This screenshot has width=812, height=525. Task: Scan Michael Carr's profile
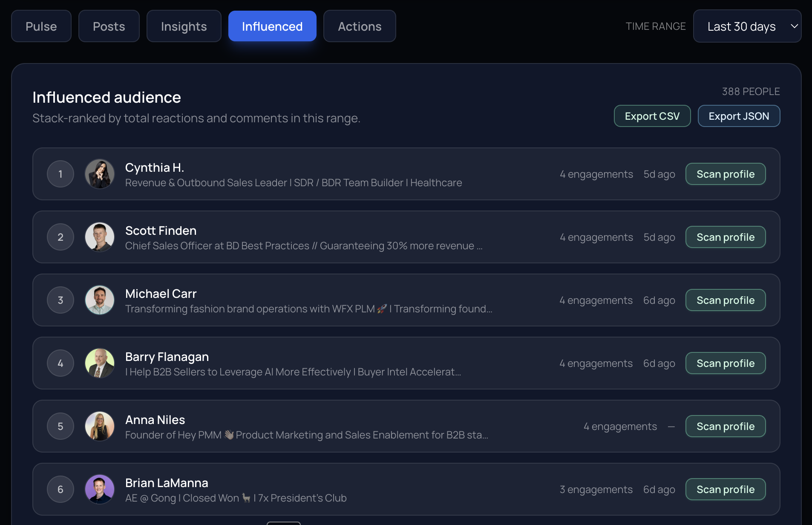726,300
